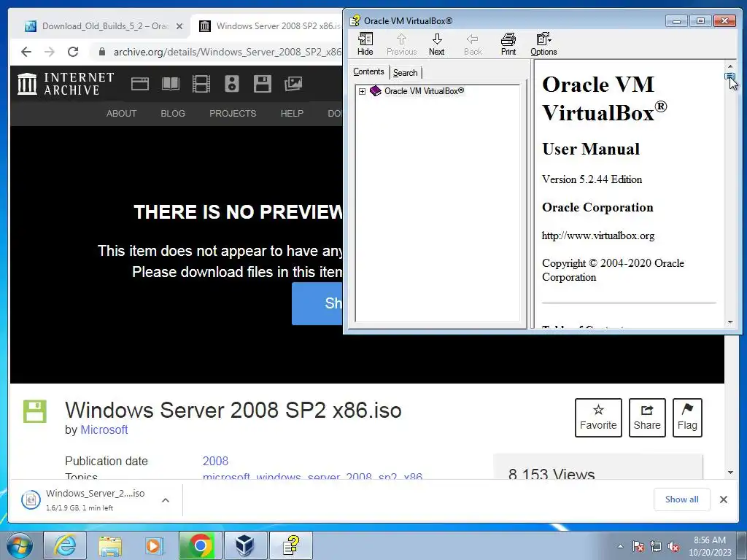747x560 pixels.
Task: Go back in Chrome browser
Action: pos(26,52)
